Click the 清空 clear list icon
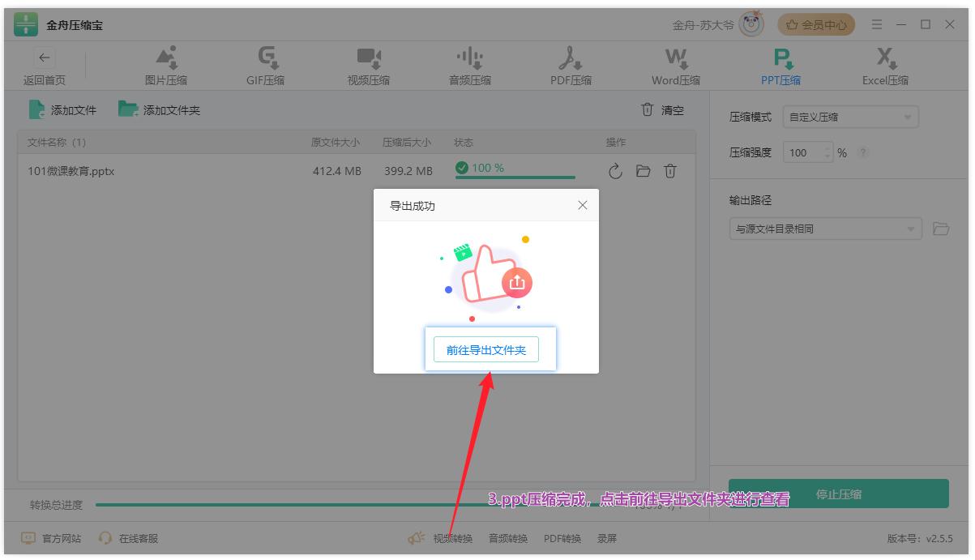 (x=648, y=110)
